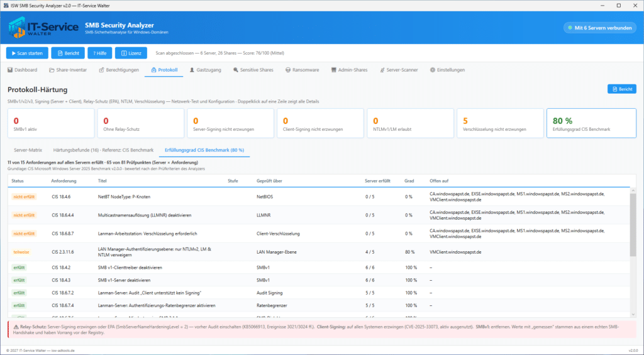Click the SMBv1 aktiv summary card
644x355 pixels.
pos(51,123)
